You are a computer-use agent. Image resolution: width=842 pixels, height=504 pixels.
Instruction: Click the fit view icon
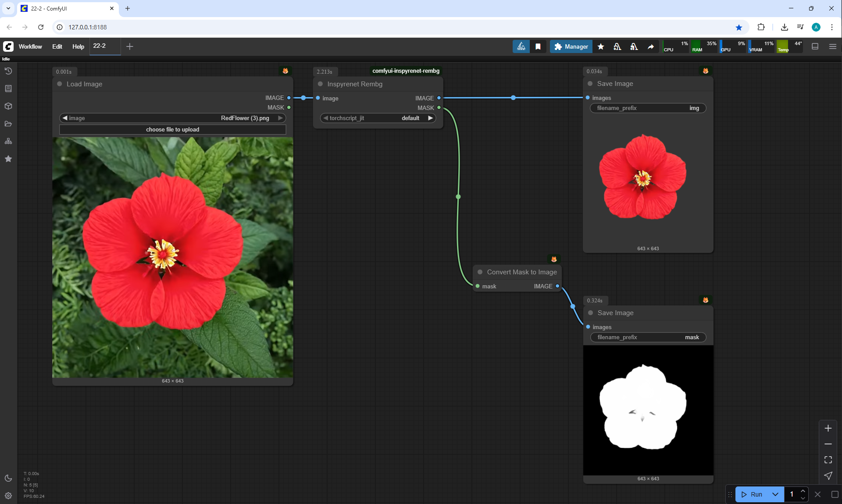coord(828,460)
